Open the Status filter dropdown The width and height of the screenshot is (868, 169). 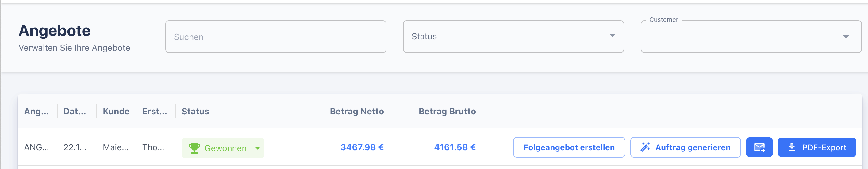pyautogui.click(x=513, y=37)
